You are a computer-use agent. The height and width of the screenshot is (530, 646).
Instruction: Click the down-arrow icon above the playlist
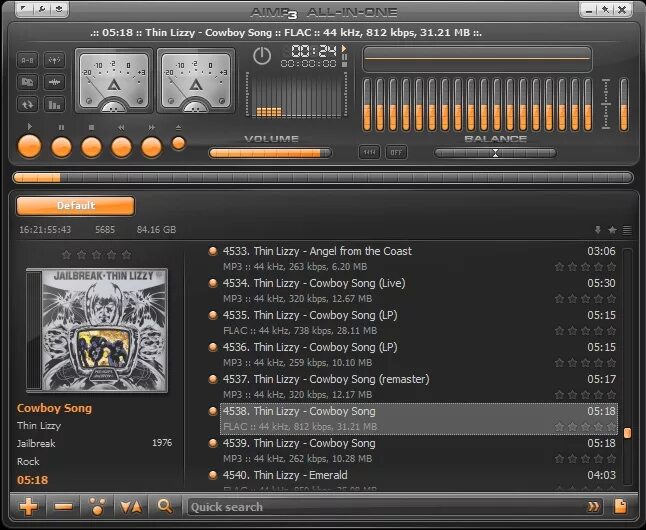(x=598, y=230)
